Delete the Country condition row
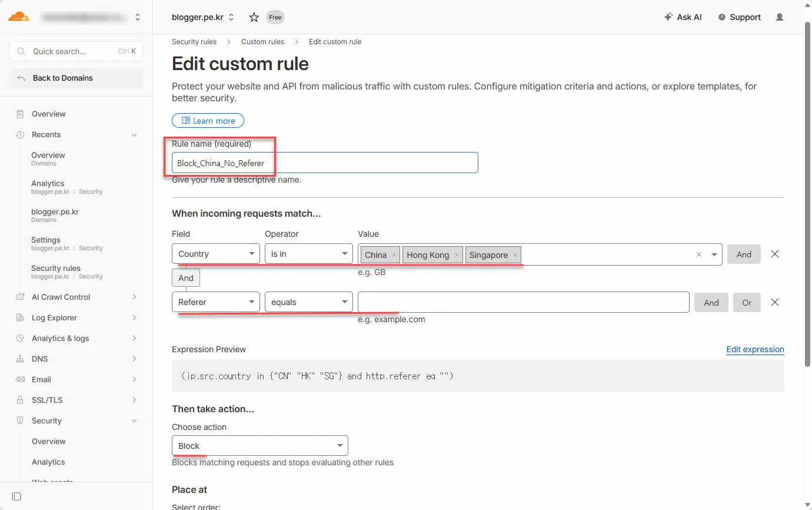 [x=775, y=254]
